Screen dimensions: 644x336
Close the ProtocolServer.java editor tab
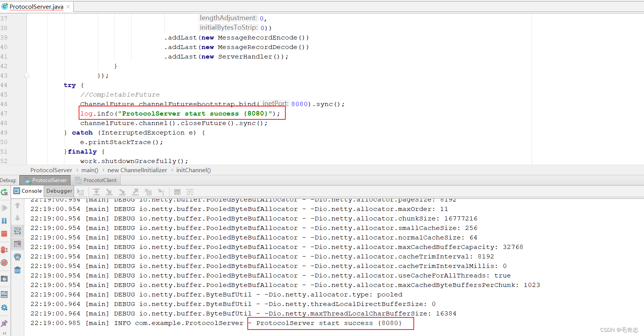tap(68, 7)
